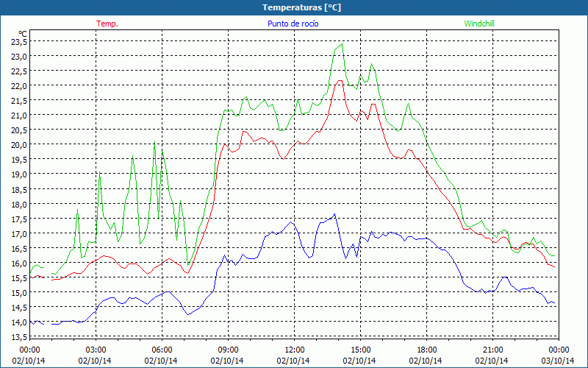Click the 18,5 y-axis value
Screen dimensions: 588x368
point(19,190)
